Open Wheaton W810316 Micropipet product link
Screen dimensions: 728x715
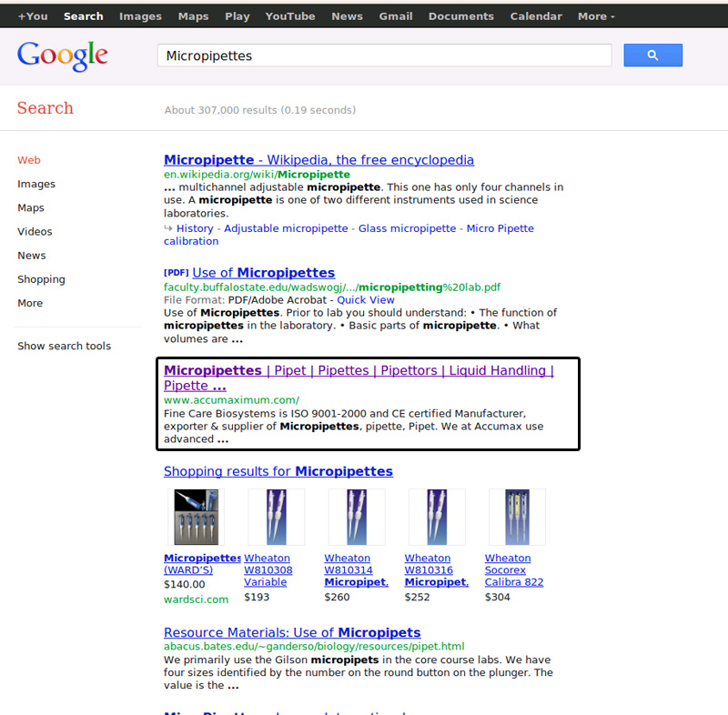[437, 570]
